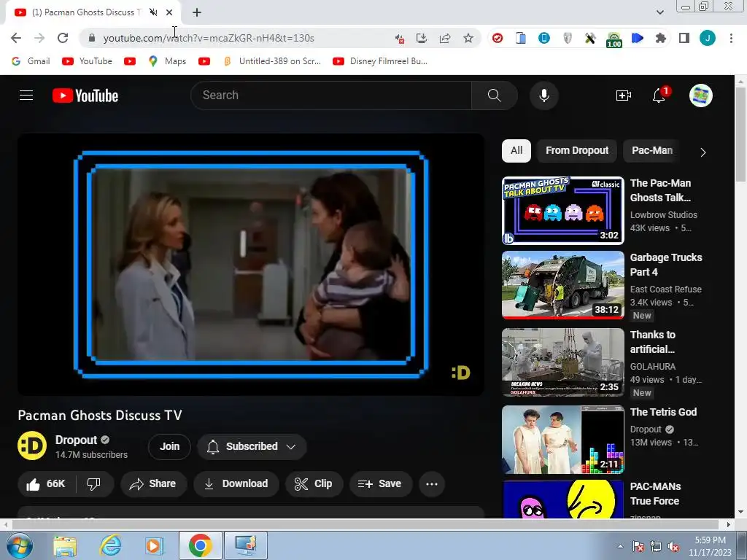Click the YouTube logo to go home

click(85, 96)
